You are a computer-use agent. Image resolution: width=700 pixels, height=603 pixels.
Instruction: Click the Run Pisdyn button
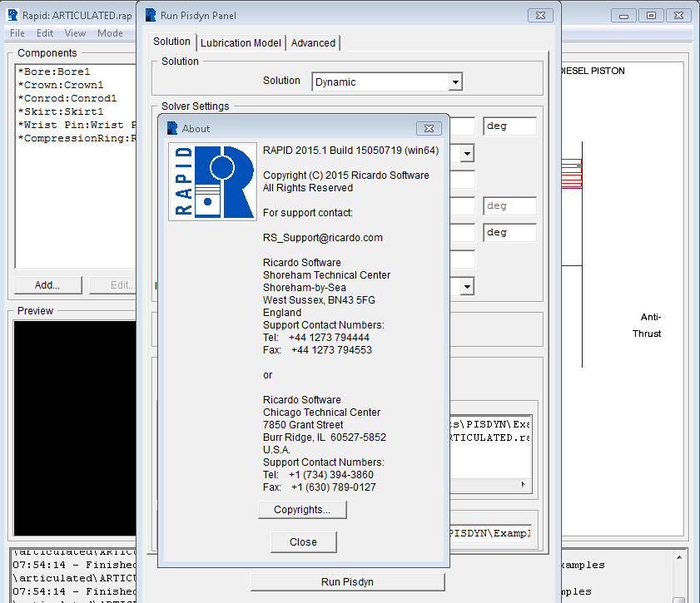click(347, 582)
